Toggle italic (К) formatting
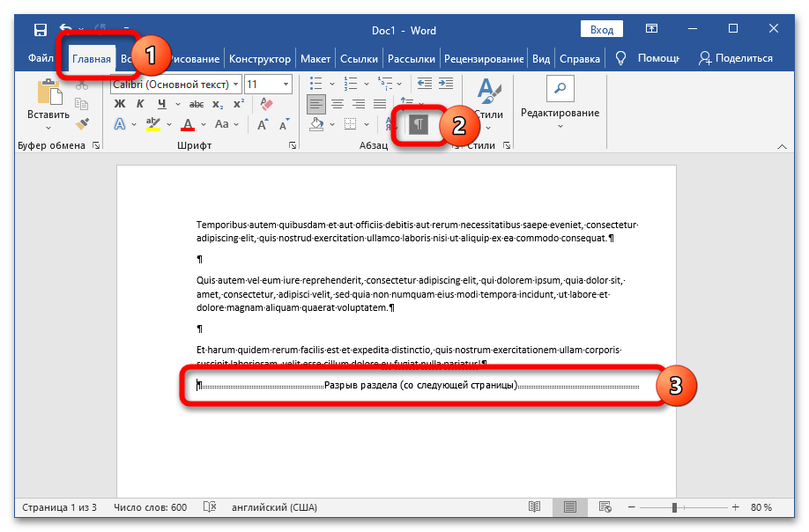The width and height of the screenshot is (809, 532). [x=140, y=104]
